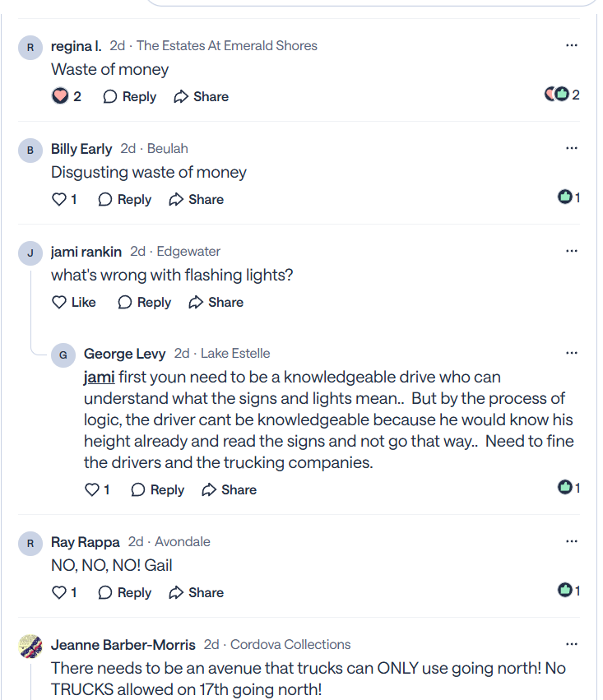
Task: View reactions on regina l.'s comment
Action: pyautogui.click(x=561, y=95)
